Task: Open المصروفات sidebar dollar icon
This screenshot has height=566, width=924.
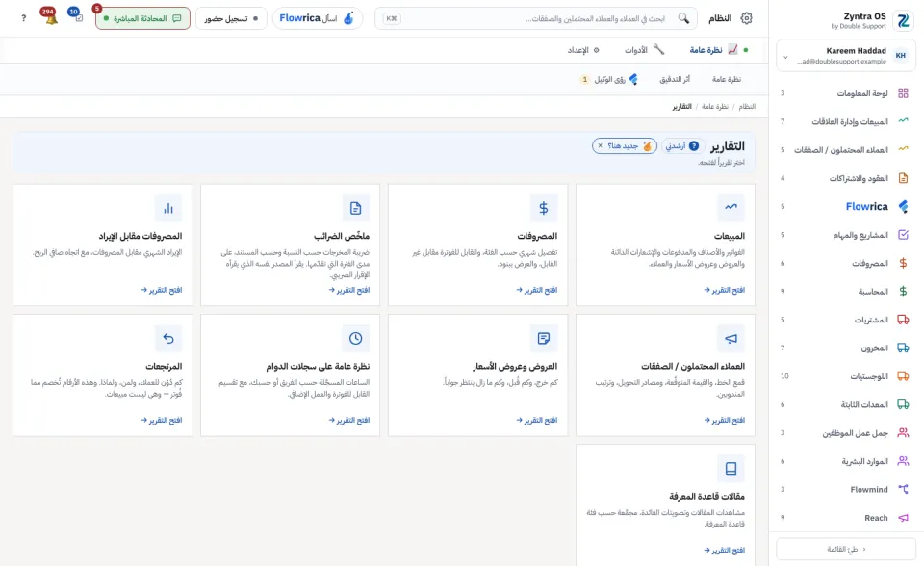Action: (903, 263)
